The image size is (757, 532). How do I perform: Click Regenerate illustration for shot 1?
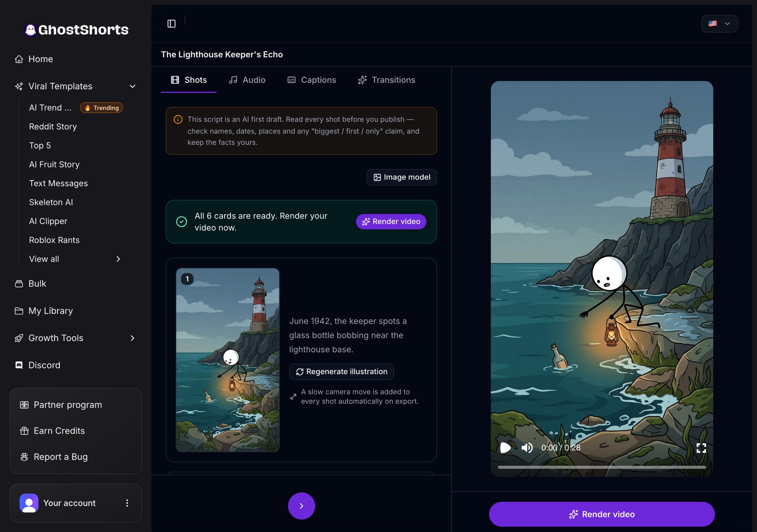tap(341, 372)
